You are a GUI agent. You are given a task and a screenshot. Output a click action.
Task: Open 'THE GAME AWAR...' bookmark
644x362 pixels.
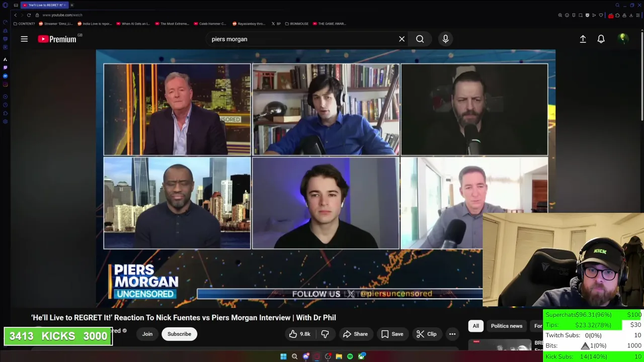coord(329,24)
